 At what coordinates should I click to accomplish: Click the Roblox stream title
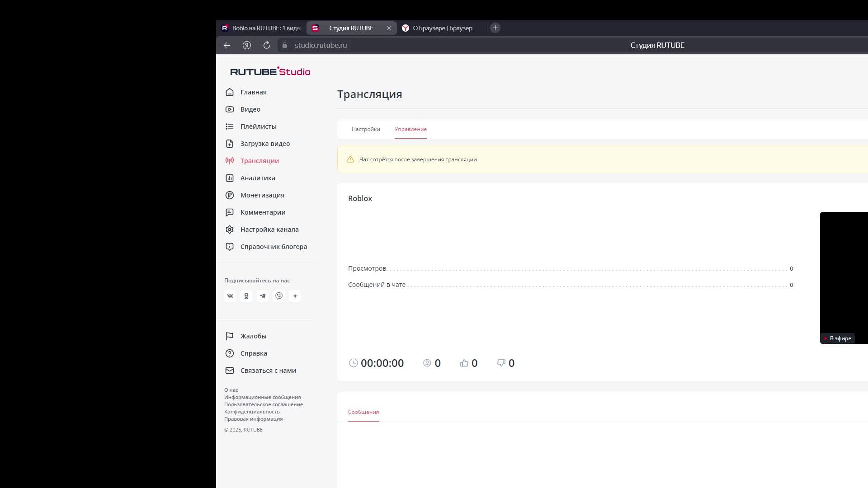pos(360,198)
